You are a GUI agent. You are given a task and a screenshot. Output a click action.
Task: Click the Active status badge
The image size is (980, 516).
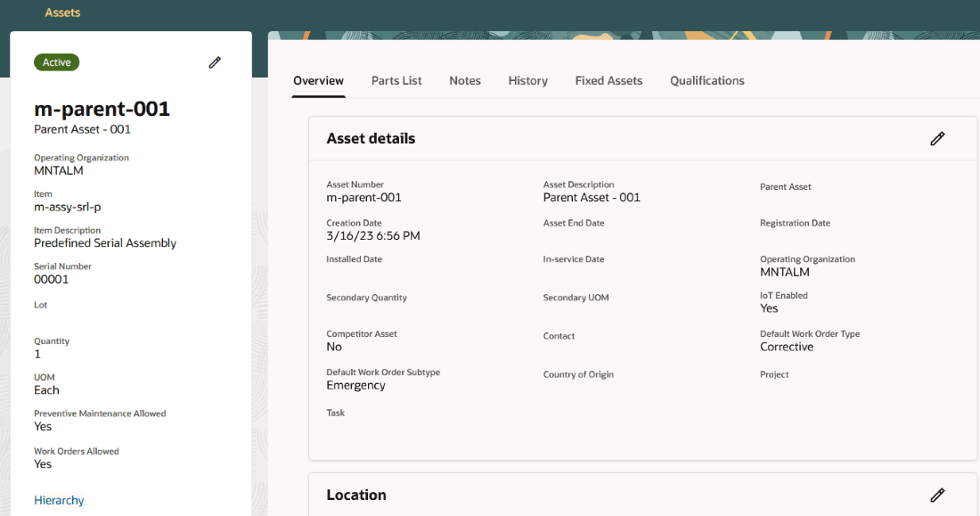pyautogui.click(x=56, y=61)
